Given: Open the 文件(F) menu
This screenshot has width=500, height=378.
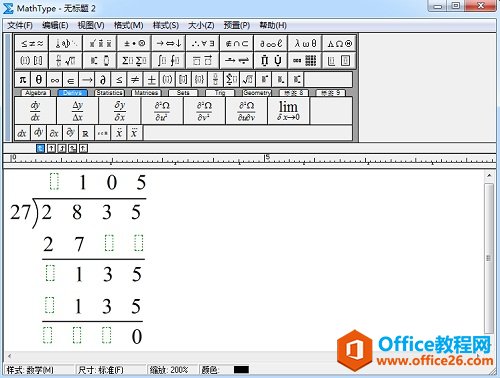Looking at the screenshot, I should pyautogui.click(x=20, y=25).
